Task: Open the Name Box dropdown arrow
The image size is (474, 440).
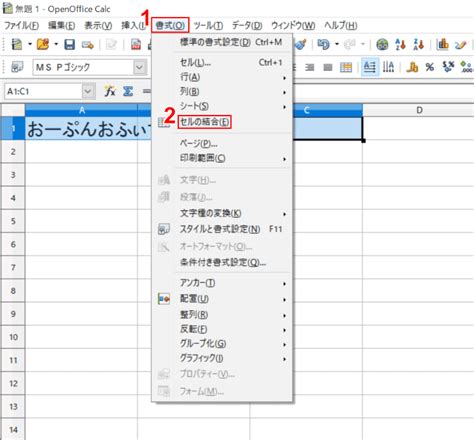Action: point(88,91)
